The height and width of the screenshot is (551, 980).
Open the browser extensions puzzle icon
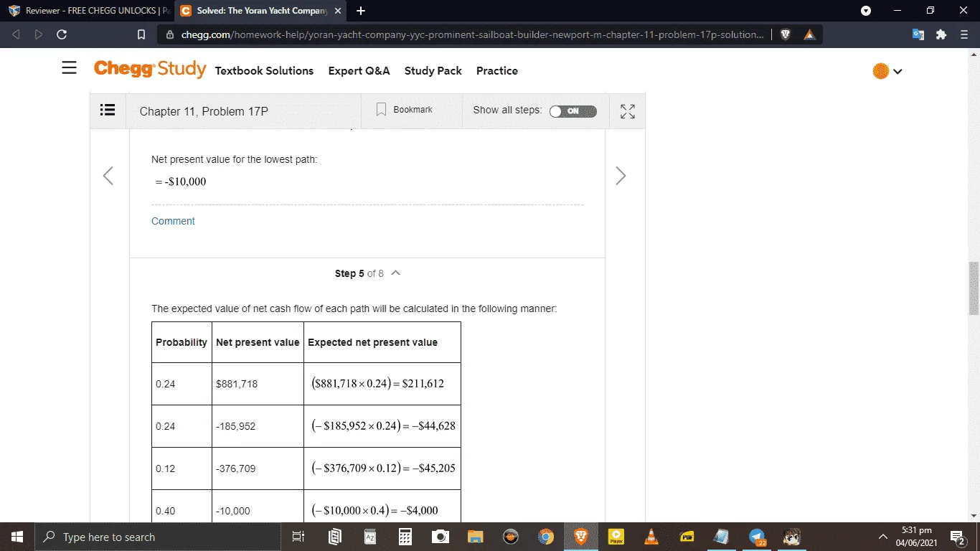tap(941, 34)
